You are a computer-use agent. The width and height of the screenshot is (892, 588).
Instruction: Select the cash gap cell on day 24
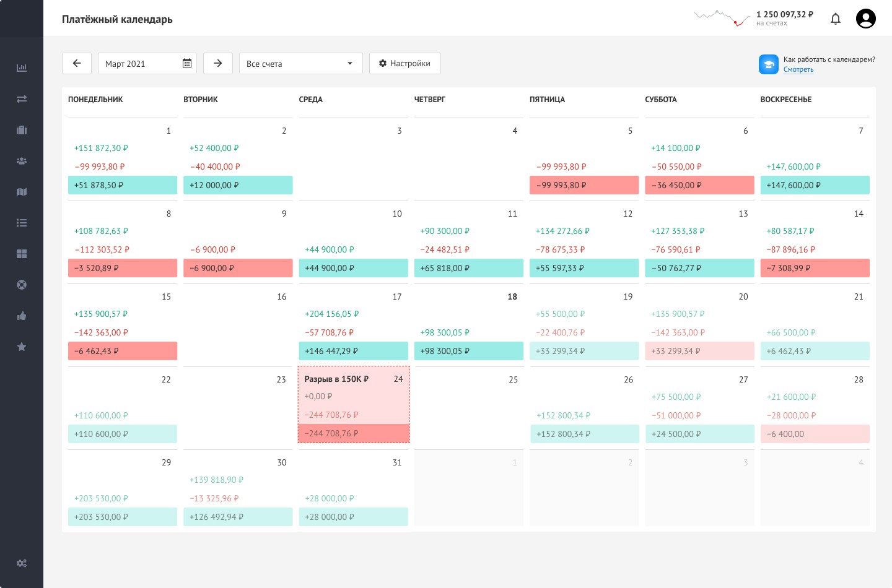(354, 405)
